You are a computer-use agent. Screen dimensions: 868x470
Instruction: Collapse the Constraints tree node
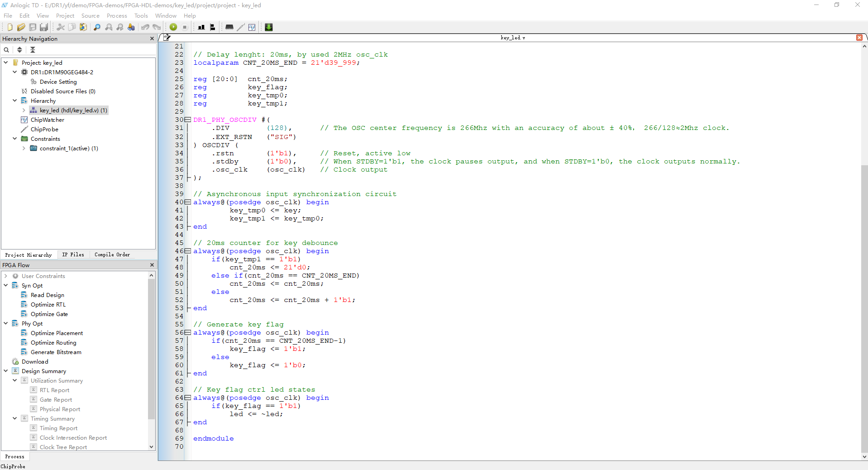[15, 139]
